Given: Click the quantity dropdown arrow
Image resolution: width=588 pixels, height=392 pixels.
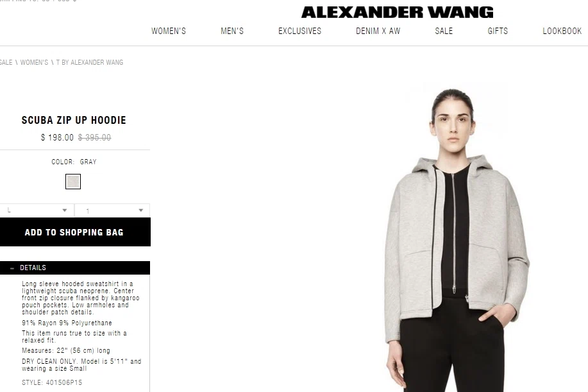Looking at the screenshot, I should tap(141, 210).
